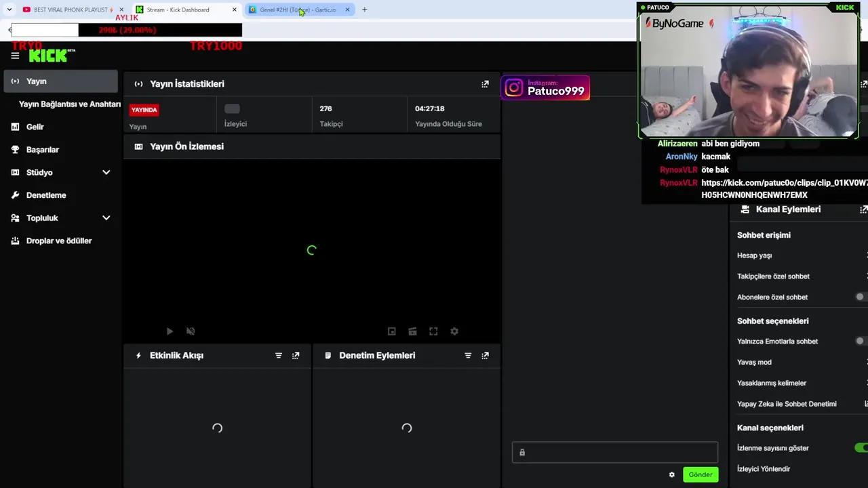Open the browser tab search dropdown

tap(9, 9)
